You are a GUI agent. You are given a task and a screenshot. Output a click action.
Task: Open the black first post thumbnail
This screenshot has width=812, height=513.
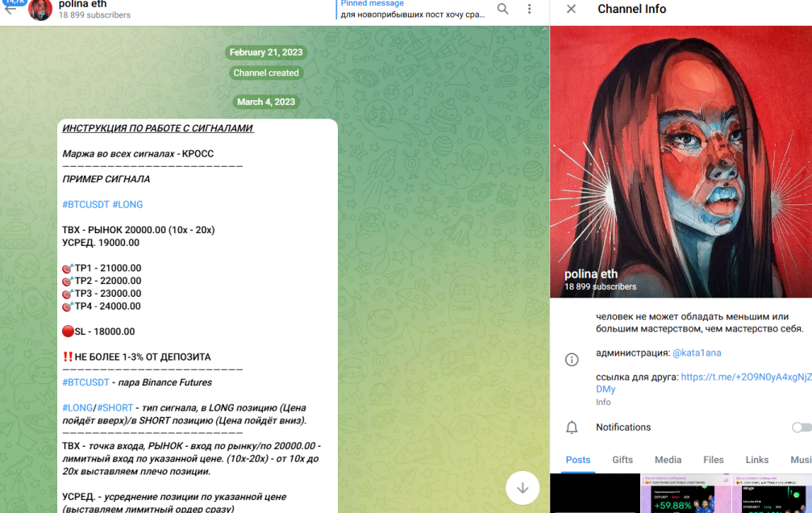coord(595,494)
